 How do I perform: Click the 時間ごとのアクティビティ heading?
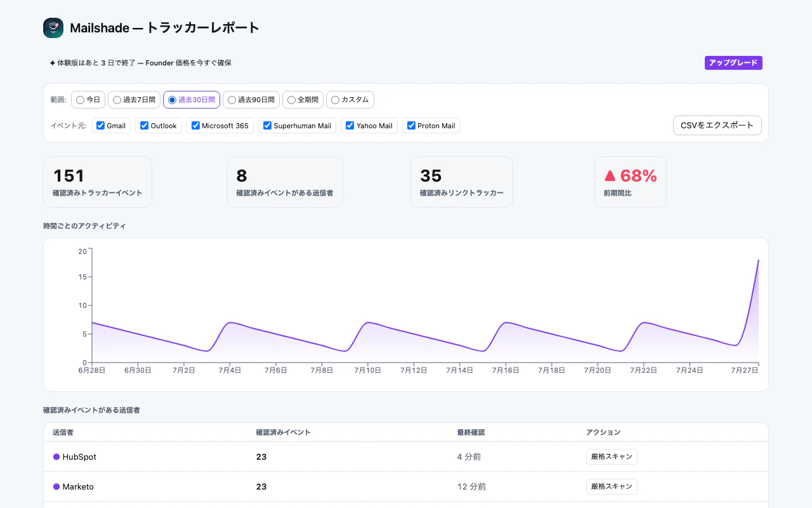pyautogui.click(x=84, y=226)
